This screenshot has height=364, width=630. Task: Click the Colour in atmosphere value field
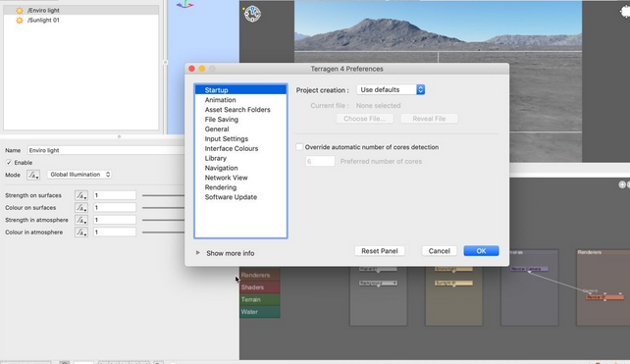coord(115,233)
